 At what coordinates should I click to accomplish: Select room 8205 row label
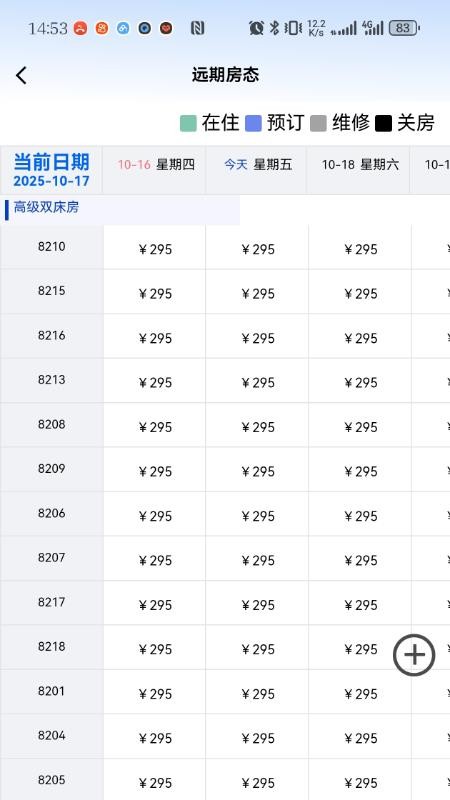[x=52, y=780]
